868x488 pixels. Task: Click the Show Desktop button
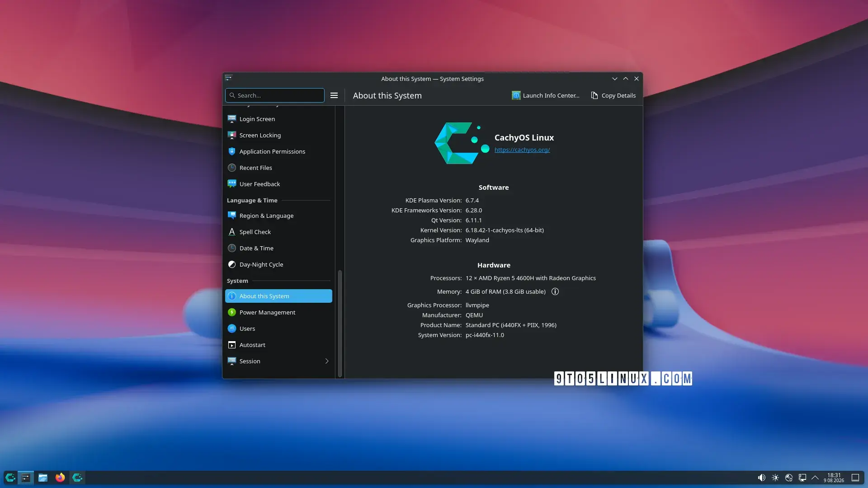click(x=855, y=478)
